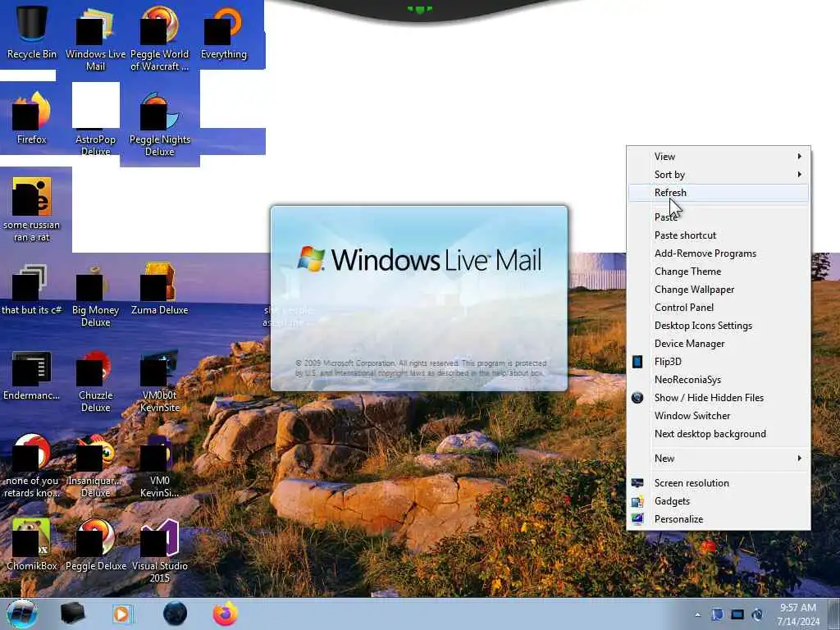The image size is (840, 630).
Task: Select the ChomikBox desktop shortcut
Action: pos(32,544)
